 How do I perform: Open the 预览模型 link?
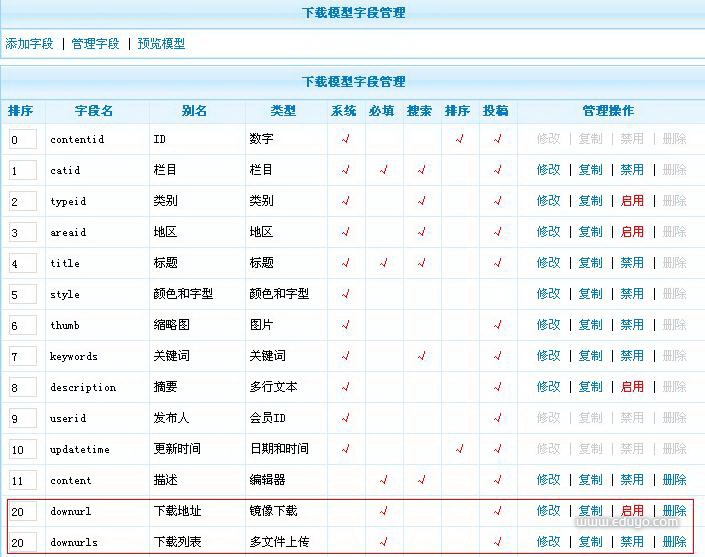point(161,44)
